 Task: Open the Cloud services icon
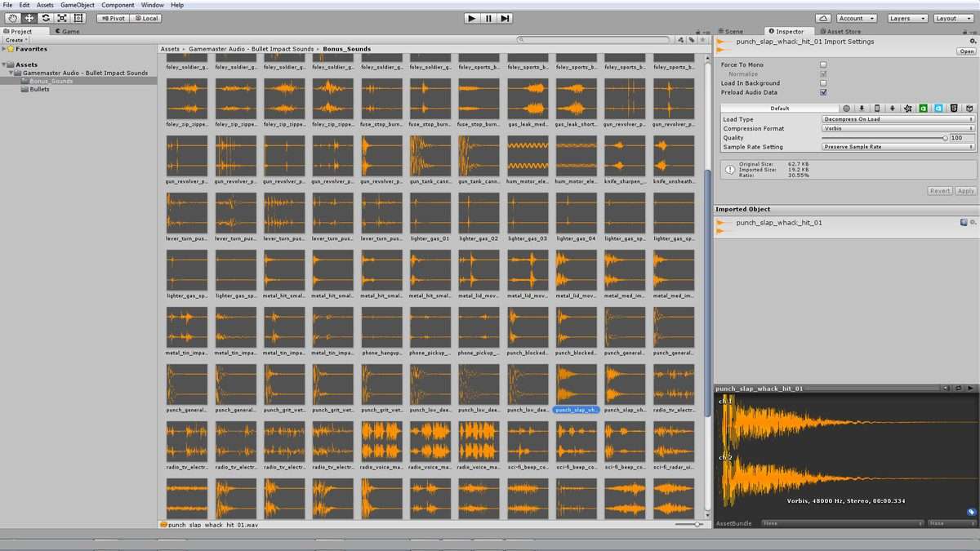point(823,18)
